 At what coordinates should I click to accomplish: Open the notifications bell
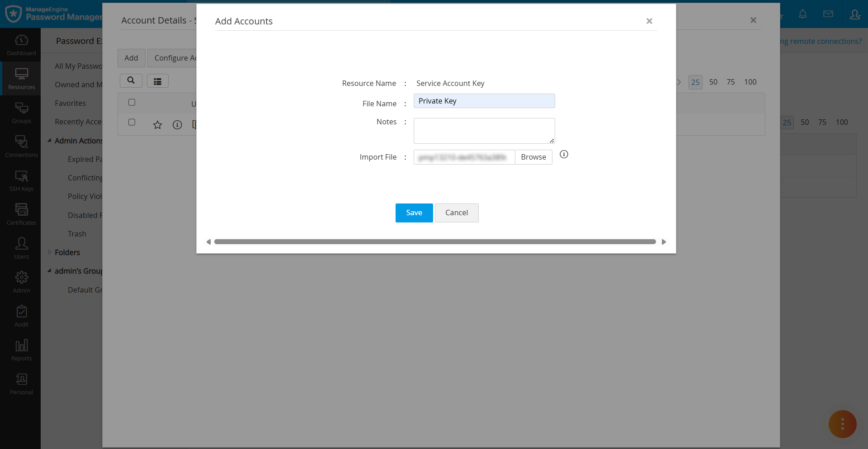pos(803,14)
